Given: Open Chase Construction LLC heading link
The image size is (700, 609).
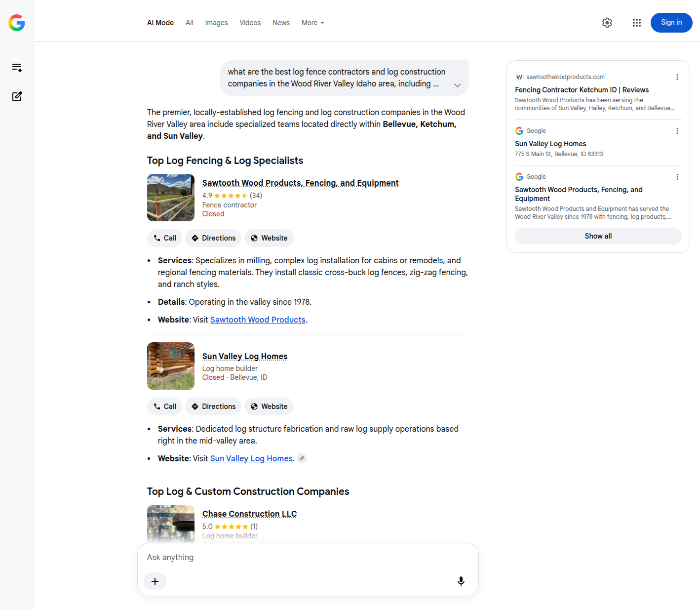Looking at the screenshot, I should [250, 514].
